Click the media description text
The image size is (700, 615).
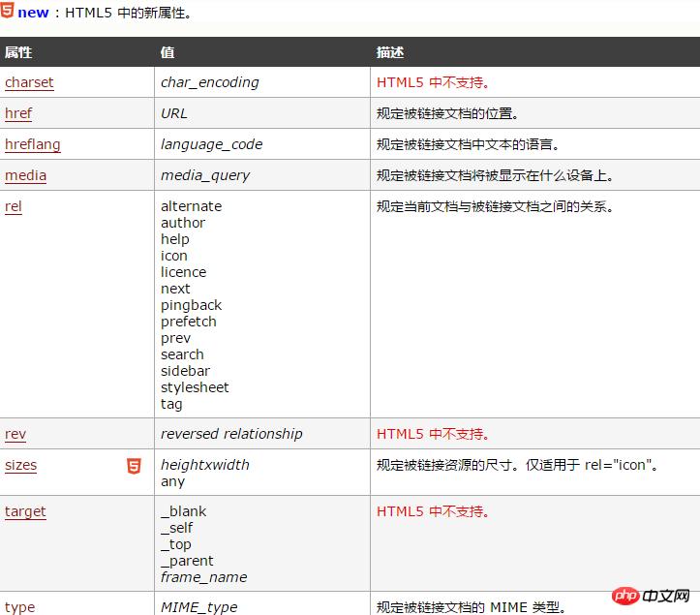pyautogui.click(x=495, y=175)
